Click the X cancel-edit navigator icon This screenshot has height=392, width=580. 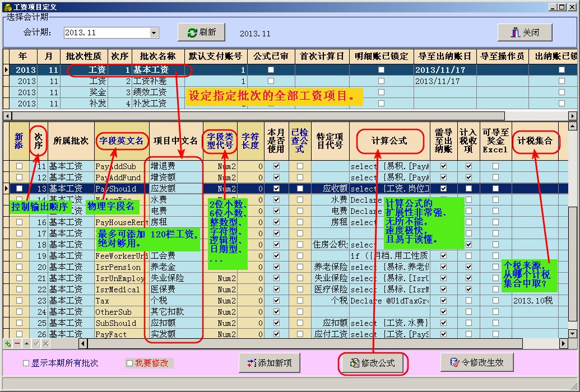pyautogui.click(x=45, y=343)
